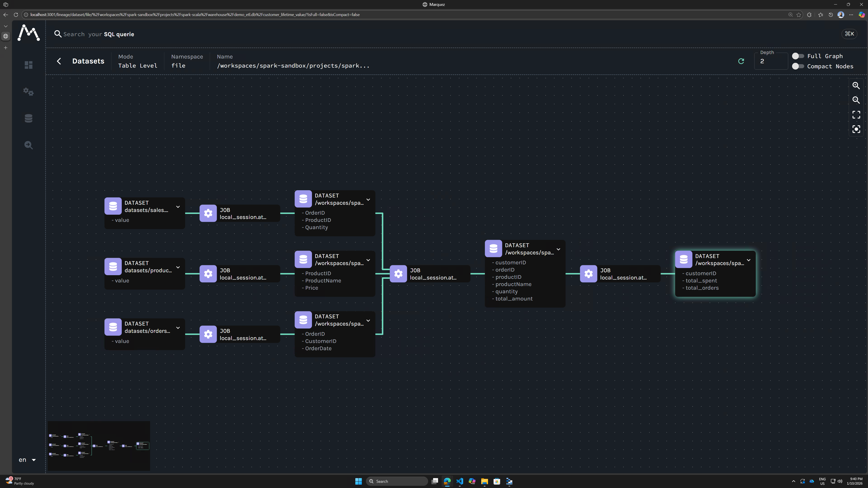Click the search SQL queries bar
Screen dimensions: 868x488
[99, 34]
